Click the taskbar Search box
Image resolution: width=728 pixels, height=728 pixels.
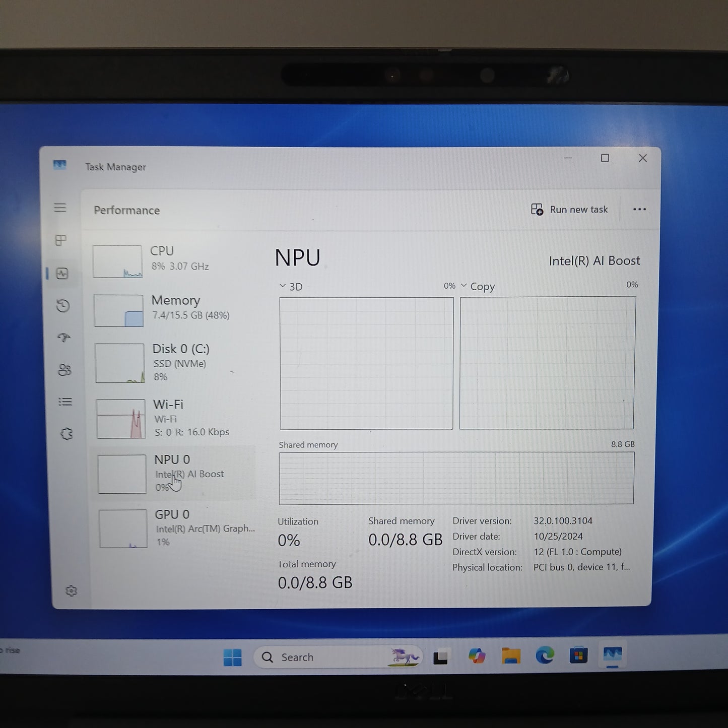point(338,657)
